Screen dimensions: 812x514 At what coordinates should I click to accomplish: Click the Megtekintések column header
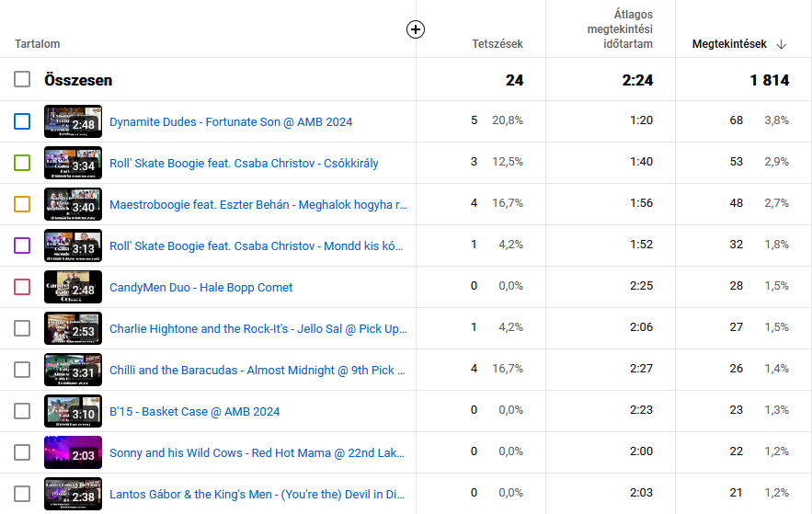tap(728, 44)
